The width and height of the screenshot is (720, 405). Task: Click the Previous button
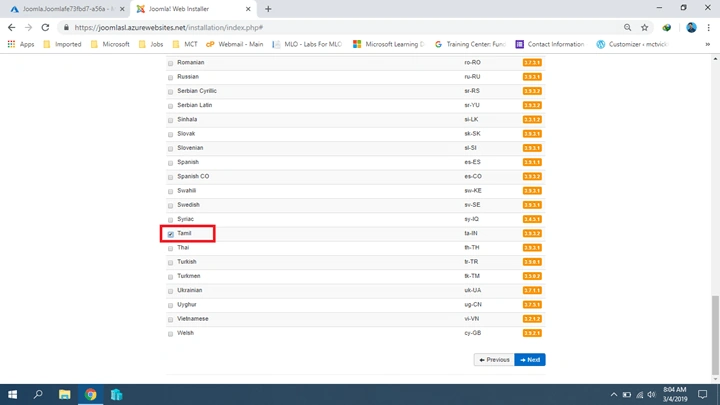click(x=494, y=360)
